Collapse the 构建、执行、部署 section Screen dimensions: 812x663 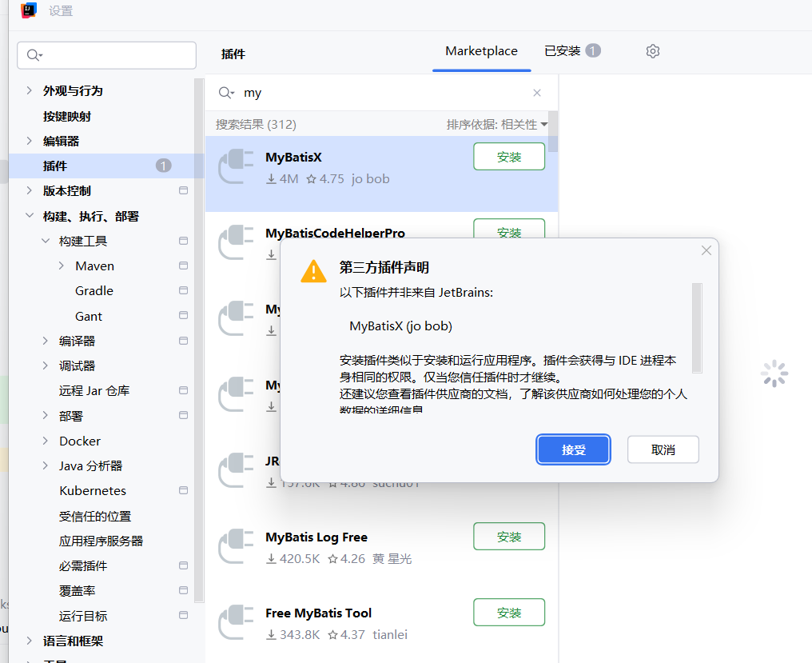tap(29, 215)
